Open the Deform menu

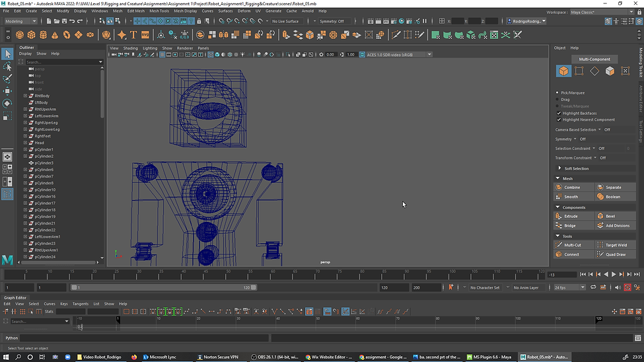coord(244,11)
